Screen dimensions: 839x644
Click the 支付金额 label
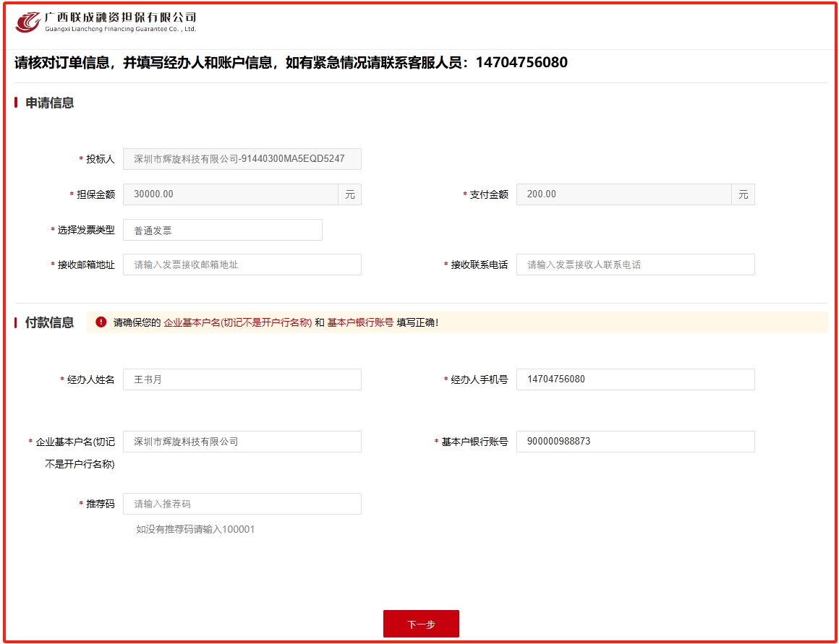point(488,194)
